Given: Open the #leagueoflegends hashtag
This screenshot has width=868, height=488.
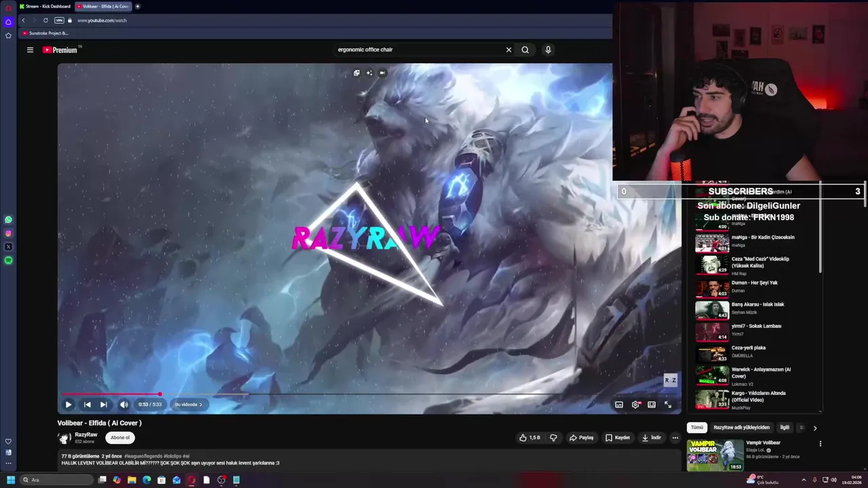Looking at the screenshot, I should (x=143, y=456).
